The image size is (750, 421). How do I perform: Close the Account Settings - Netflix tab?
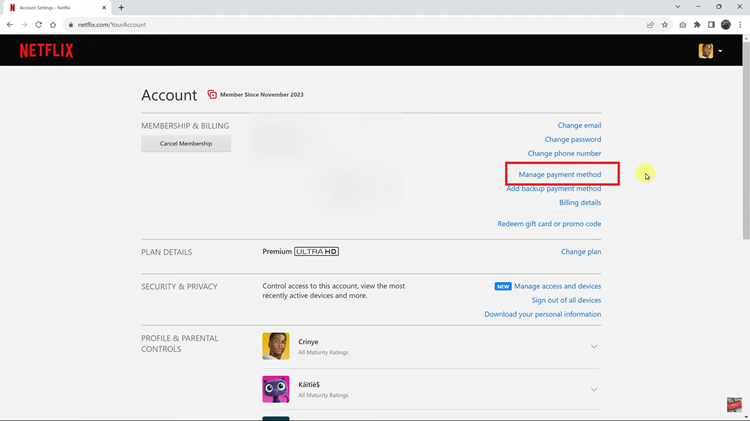coord(104,8)
